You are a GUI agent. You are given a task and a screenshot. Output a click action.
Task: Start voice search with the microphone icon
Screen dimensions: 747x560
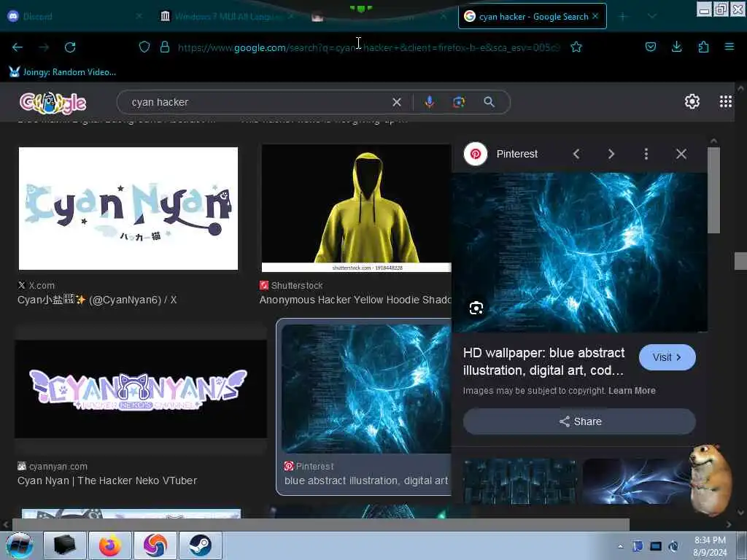(429, 102)
